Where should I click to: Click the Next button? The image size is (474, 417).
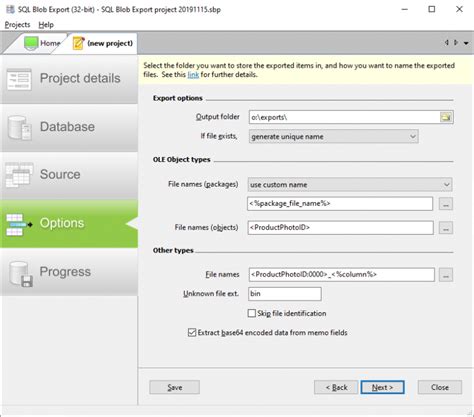pos(382,387)
